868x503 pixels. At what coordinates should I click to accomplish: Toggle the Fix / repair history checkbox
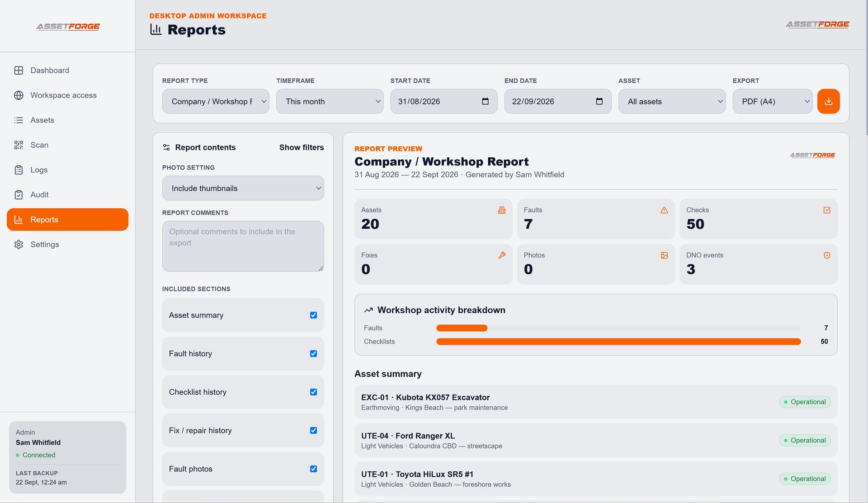pyautogui.click(x=313, y=430)
